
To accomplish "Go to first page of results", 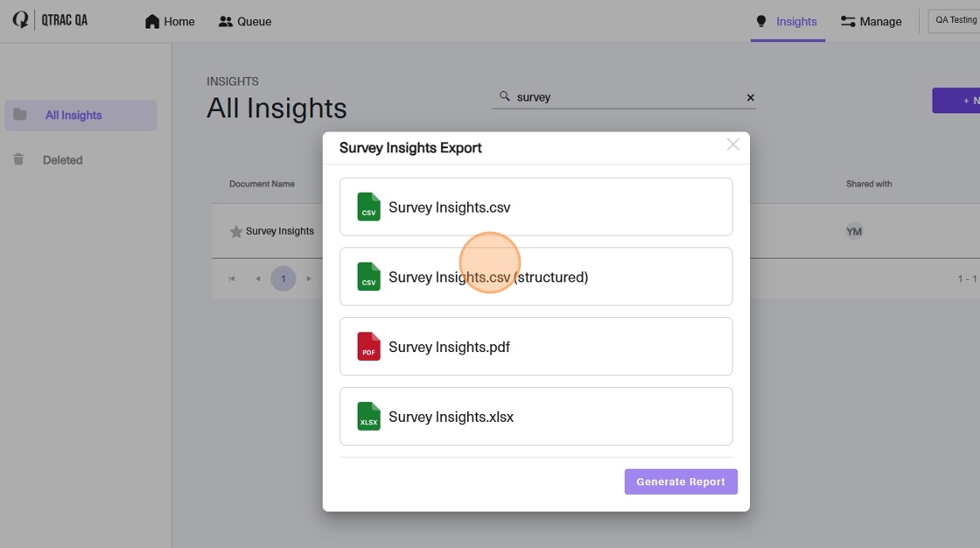I will [232, 278].
